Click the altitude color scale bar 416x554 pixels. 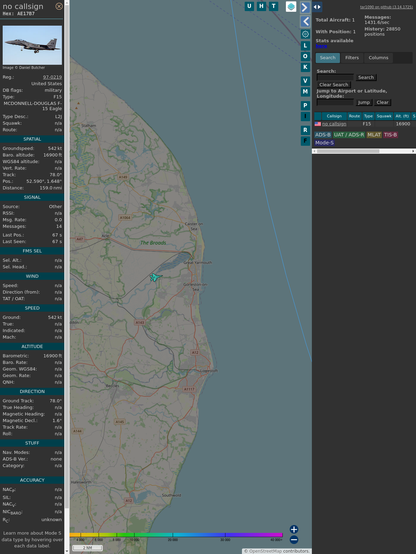[x=176, y=535]
